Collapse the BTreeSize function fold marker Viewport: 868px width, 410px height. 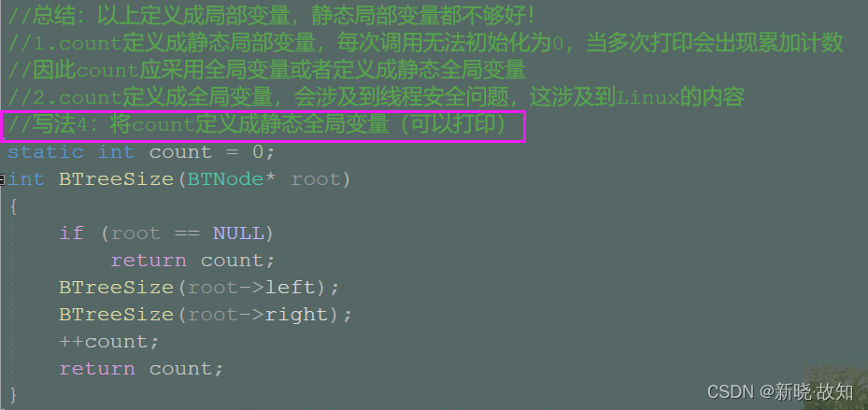click(4, 179)
